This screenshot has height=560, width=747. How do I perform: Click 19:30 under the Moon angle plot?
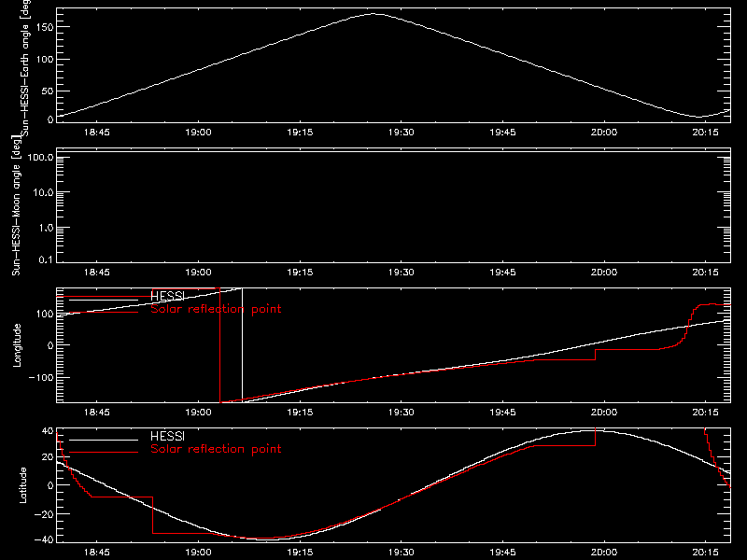[x=402, y=273]
